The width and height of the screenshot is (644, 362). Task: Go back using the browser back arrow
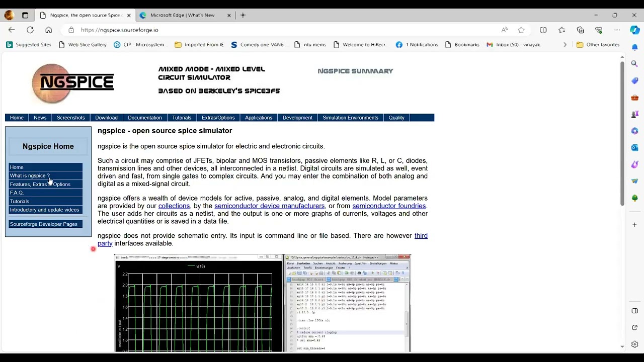[x=12, y=30]
